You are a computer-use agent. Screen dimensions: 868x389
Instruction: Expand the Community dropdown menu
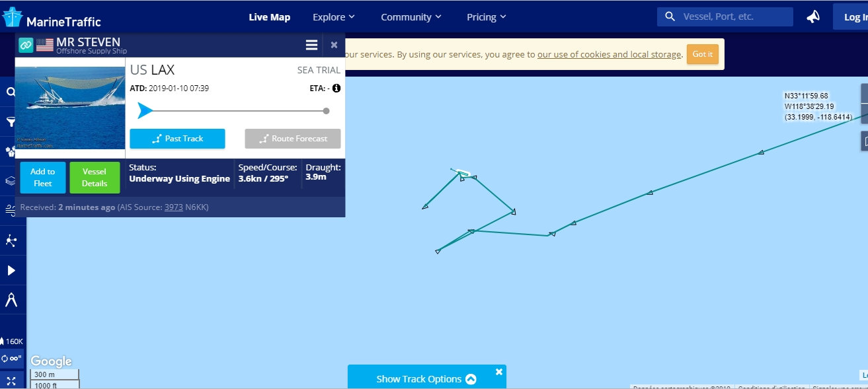click(x=411, y=17)
